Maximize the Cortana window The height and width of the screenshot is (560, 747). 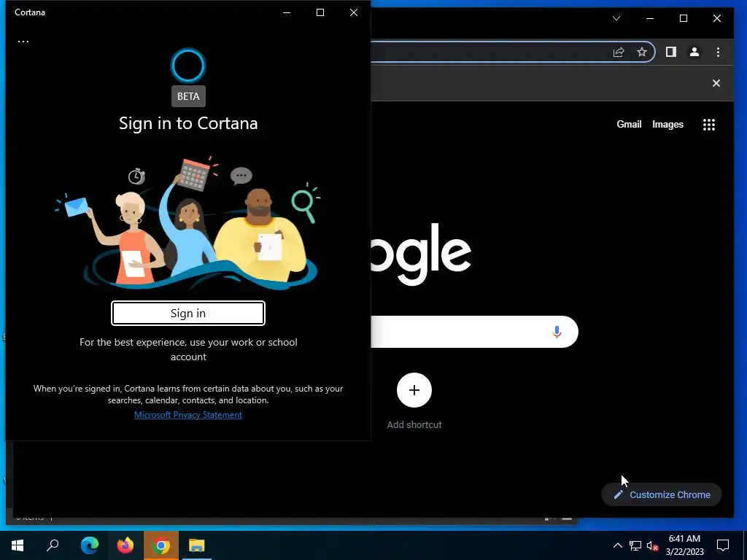coord(320,12)
